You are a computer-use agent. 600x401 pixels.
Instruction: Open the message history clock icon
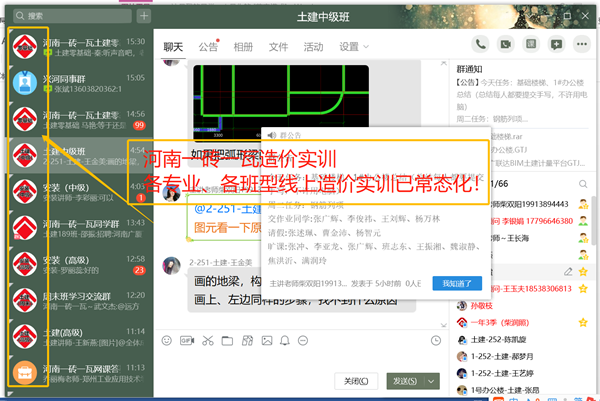[x=435, y=341]
